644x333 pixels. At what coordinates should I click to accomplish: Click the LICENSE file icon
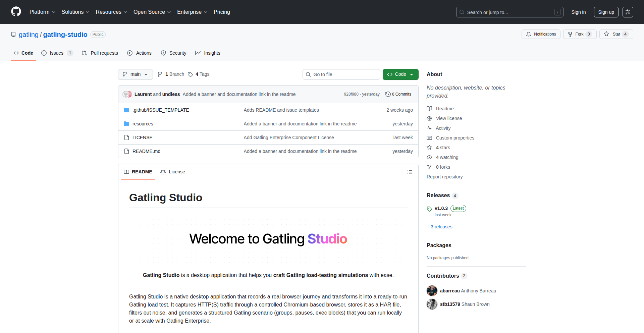click(x=126, y=137)
